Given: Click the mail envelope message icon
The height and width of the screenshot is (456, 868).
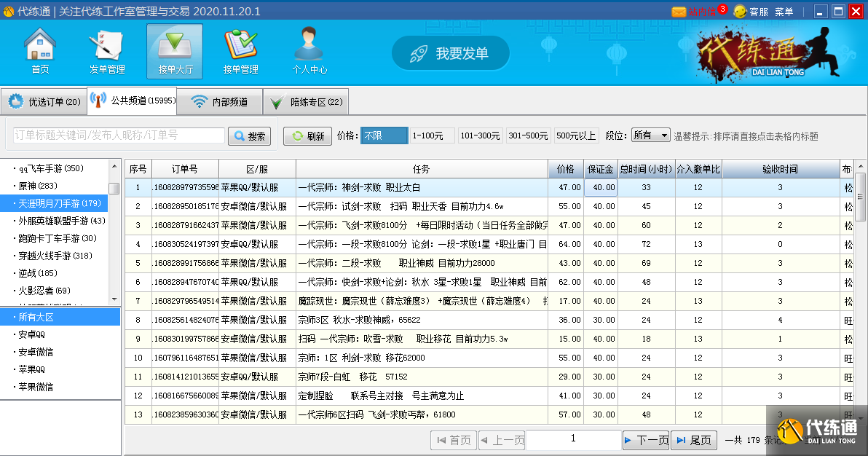Looking at the screenshot, I should pos(679,12).
